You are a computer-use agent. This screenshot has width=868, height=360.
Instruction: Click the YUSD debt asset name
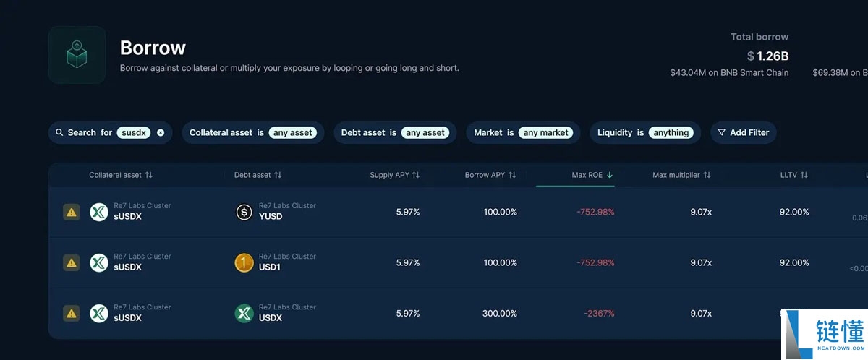click(x=271, y=217)
